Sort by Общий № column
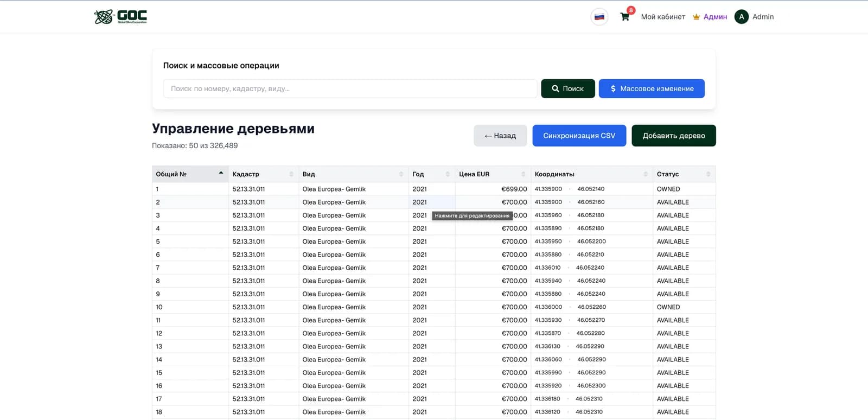Viewport: 868px width, 420px height. tap(190, 174)
